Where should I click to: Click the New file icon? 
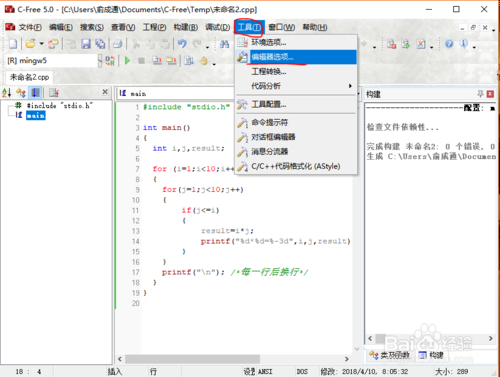(13, 44)
